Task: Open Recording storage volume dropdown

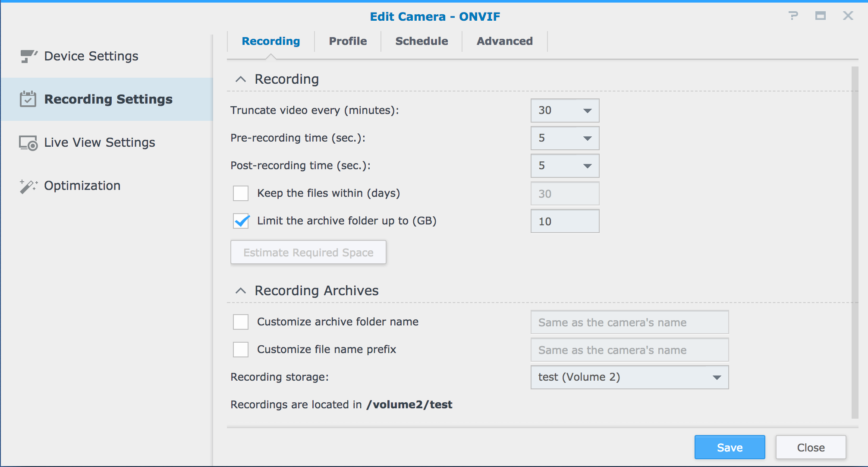Action: click(x=716, y=377)
